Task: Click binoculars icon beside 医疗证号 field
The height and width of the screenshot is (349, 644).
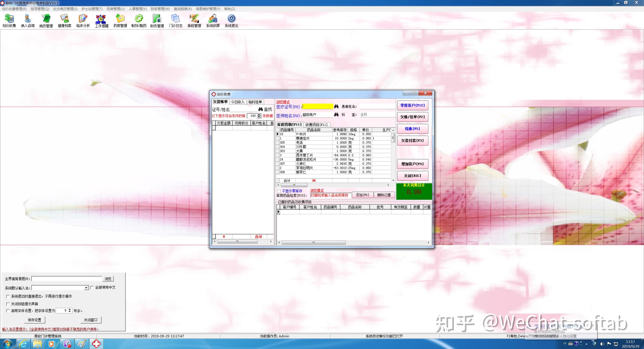Action: (336, 107)
